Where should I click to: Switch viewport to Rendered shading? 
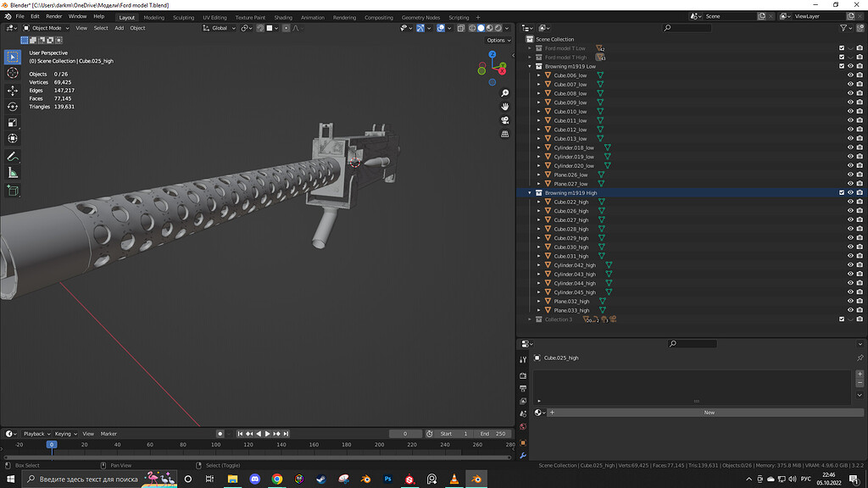[x=498, y=28]
